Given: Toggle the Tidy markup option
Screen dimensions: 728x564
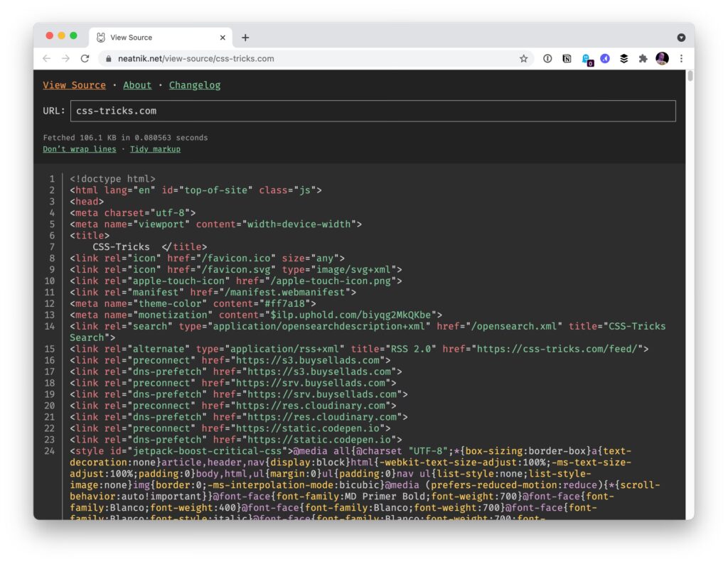Looking at the screenshot, I should (x=155, y=149).
